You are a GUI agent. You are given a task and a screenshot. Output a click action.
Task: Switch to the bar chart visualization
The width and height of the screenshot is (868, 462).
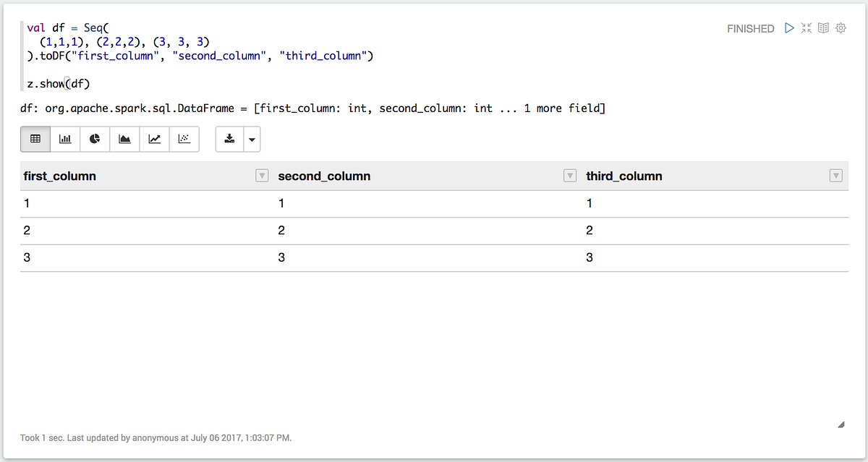click(64, 139)
